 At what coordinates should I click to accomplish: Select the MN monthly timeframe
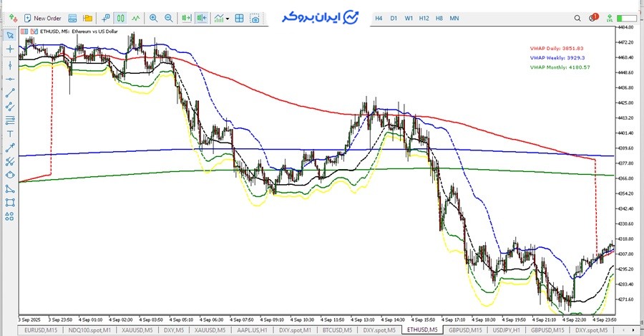(x=454, y=18)
